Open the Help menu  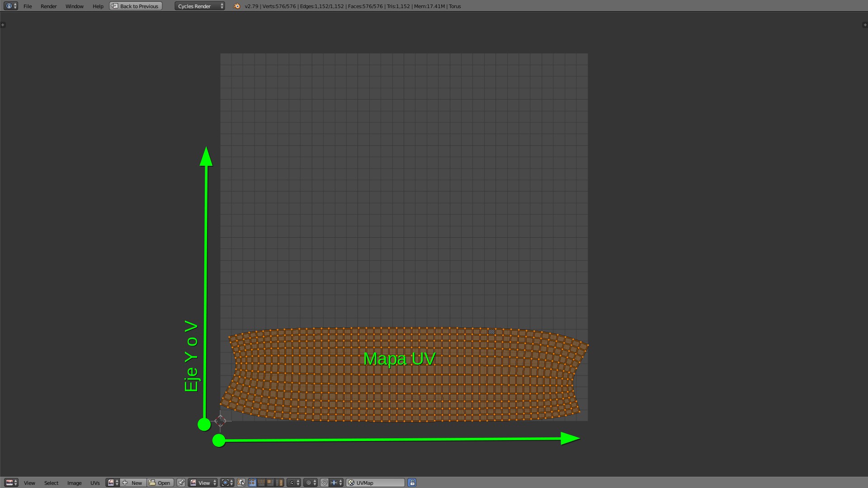coord(98,6)
